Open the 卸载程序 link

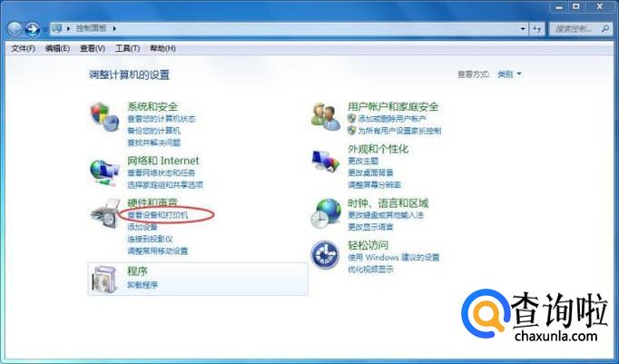point(142,285)
